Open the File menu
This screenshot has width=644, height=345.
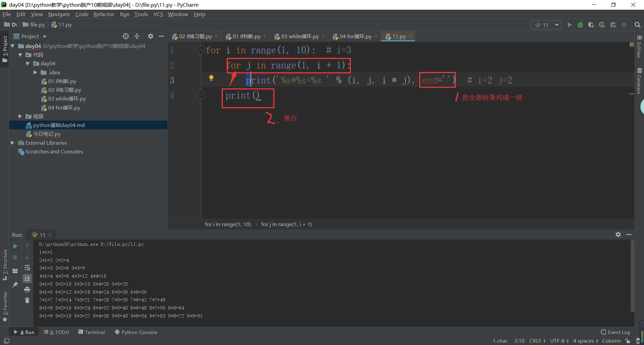tap(7, 14)
